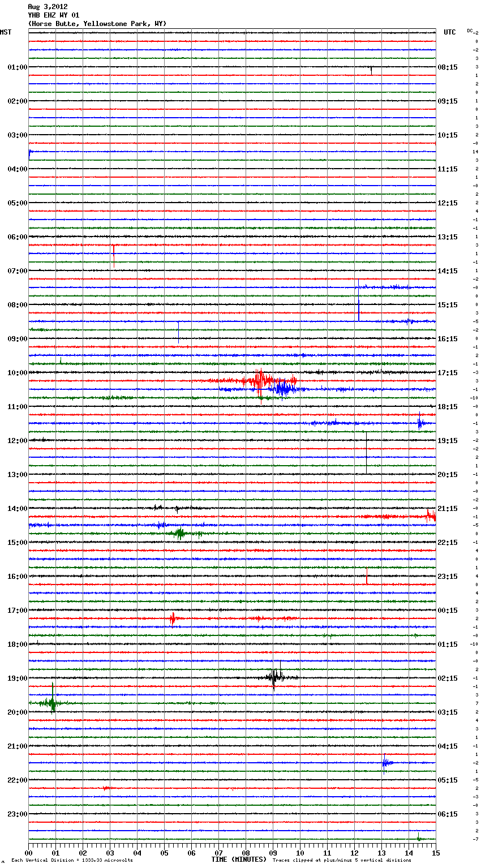Screen dimensions: 481x868
Task: Click the '(Horse Butte, Yellowstone Park, WY)' title
Action: click(97, 24)
